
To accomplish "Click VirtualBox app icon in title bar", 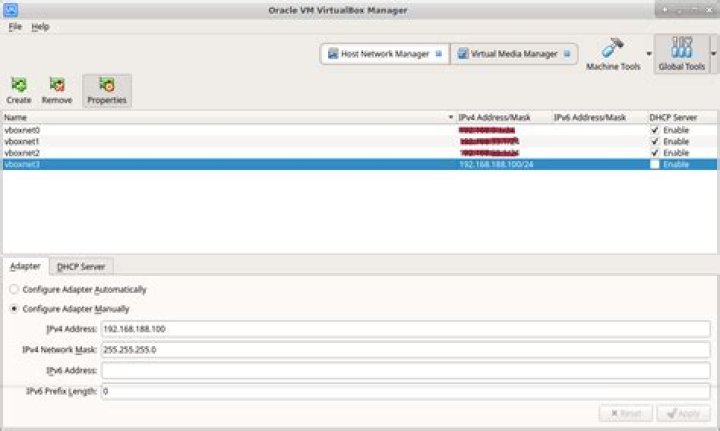I will point(10,10).
